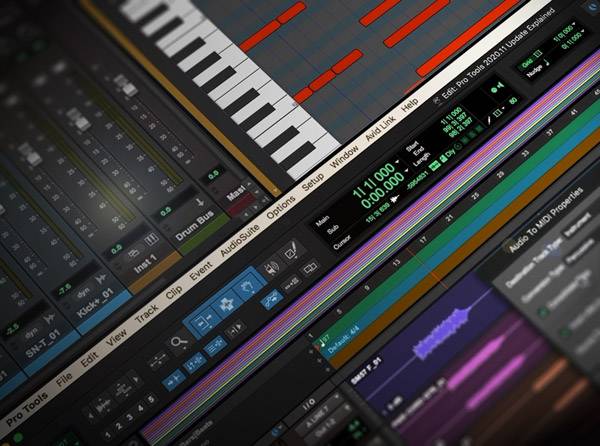Select zoom preset 5
600x446 pixels.
[151, 399]
